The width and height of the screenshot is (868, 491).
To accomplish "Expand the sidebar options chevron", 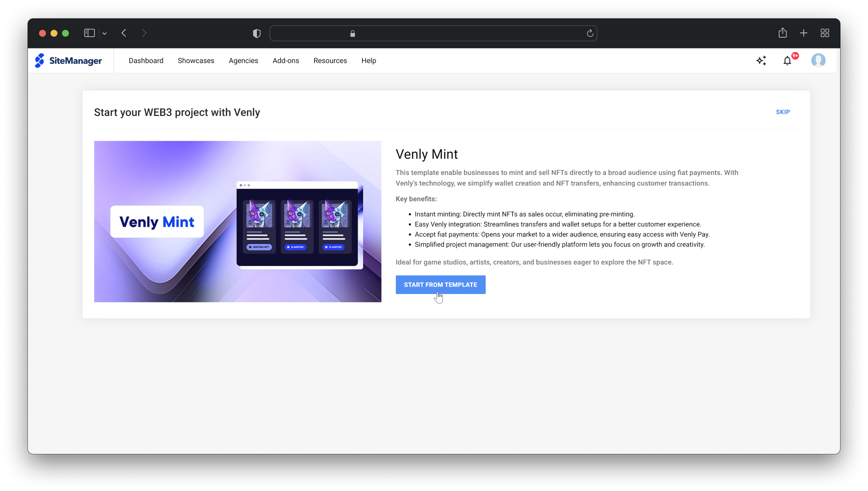I will [x=104, y=33].
